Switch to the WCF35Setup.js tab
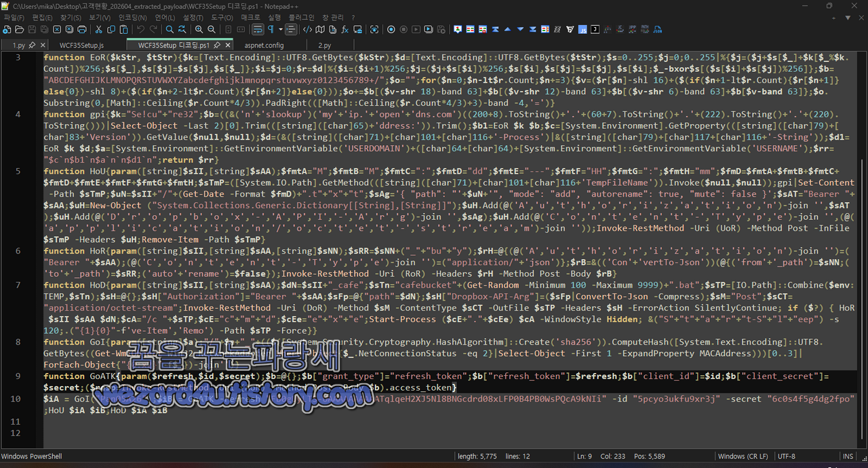This screenshot has height=468, width=868. click(81, 45)
